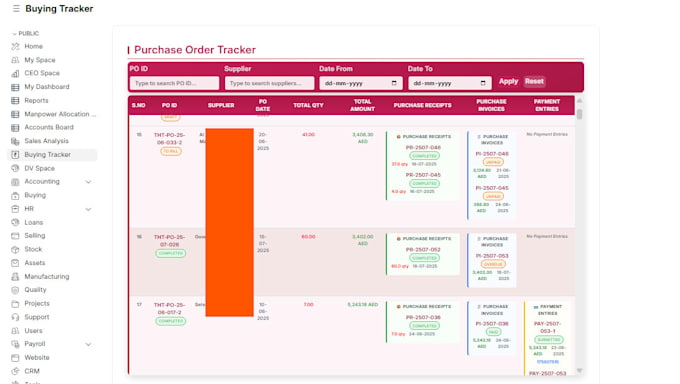680x384 pixels.
Task: Expand the HR submenu chevron
Action: point(88,209)
